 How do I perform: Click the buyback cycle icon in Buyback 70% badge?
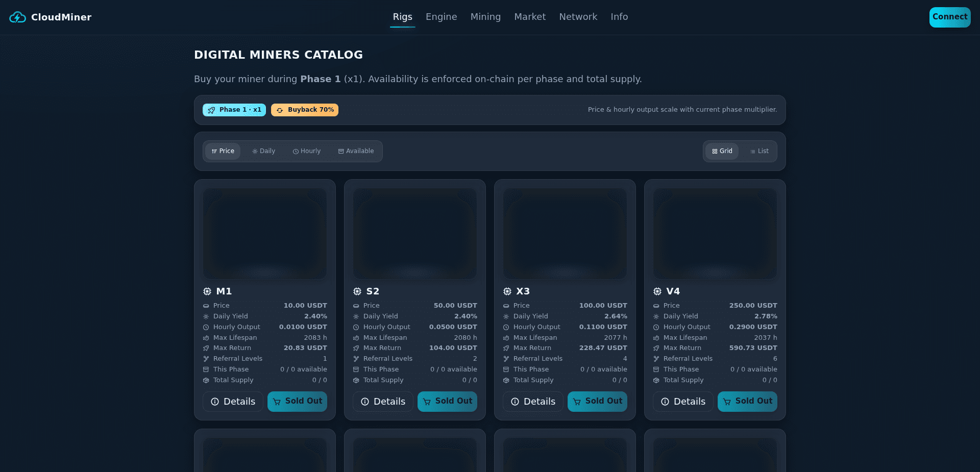pos(279,110)
